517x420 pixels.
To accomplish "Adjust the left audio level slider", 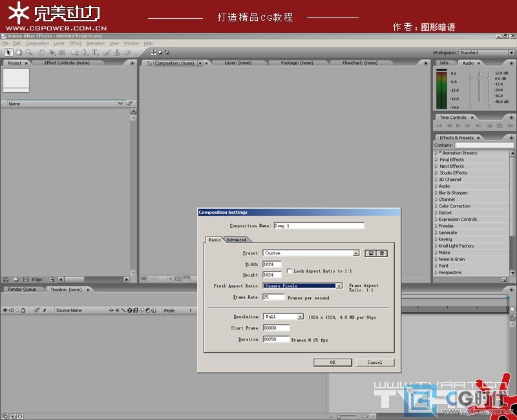I will (x=470, y=78).
